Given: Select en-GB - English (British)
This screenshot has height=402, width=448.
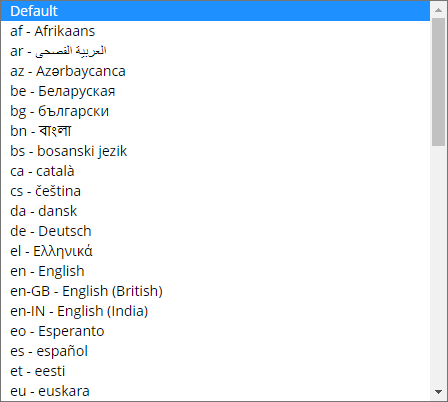Looking at the screenshot, I should [x=215, y=291].
